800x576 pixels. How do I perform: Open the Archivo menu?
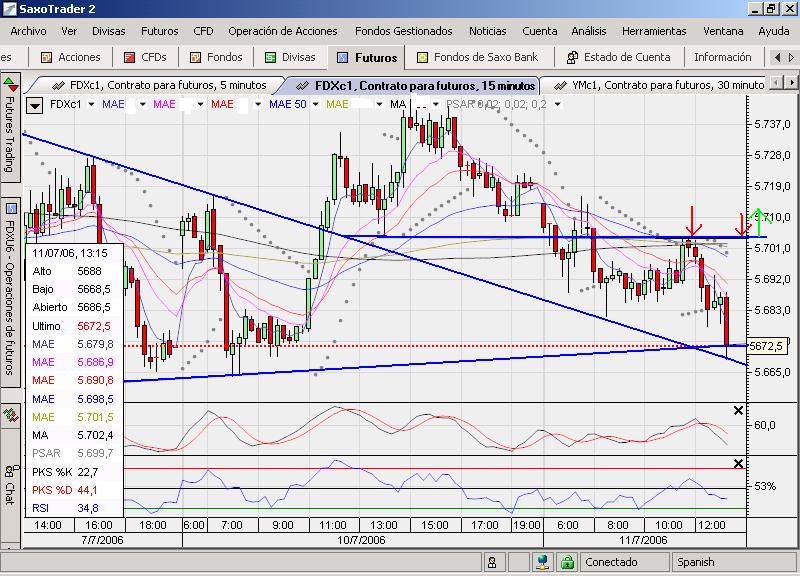(x=29, y=31)
